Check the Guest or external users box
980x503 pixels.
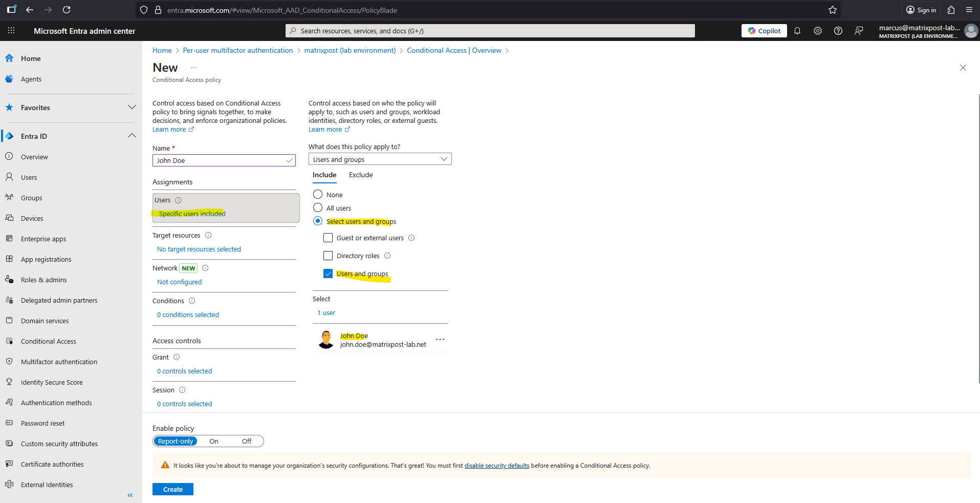click(x=328, y=238)
